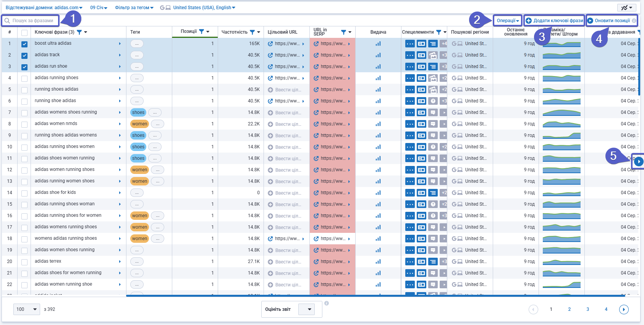Viewport: 644px width, 325px height.
Task: Click the SERP chart icon for boost ultra adidas
Action: click(378, 44)
